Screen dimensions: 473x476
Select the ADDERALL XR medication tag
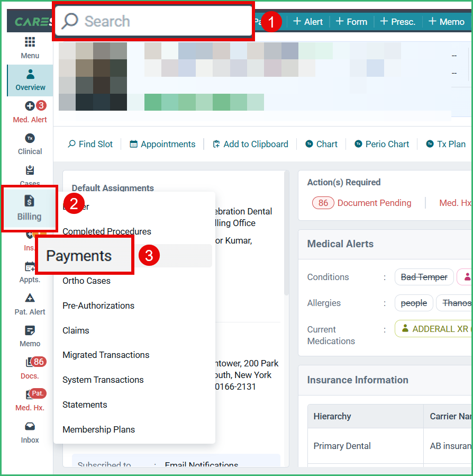(x=440, y=328)
